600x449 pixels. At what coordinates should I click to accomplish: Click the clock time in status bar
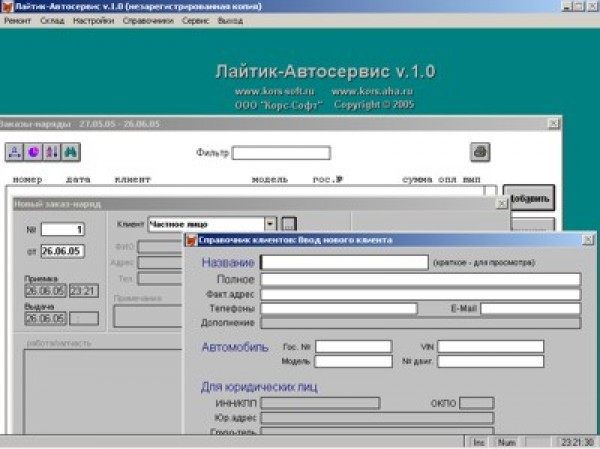click(577, 442)
